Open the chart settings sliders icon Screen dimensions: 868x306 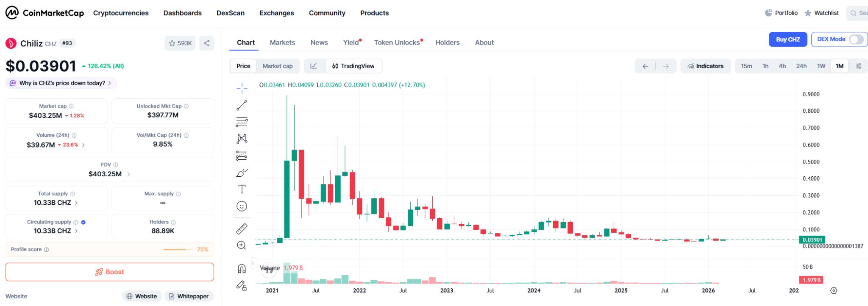(859, 66)
